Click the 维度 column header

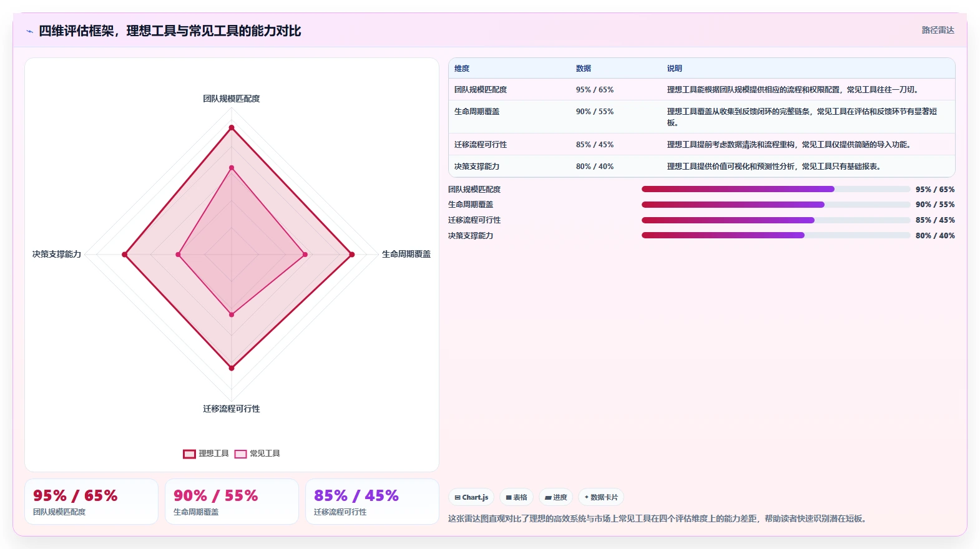(462, 69)
